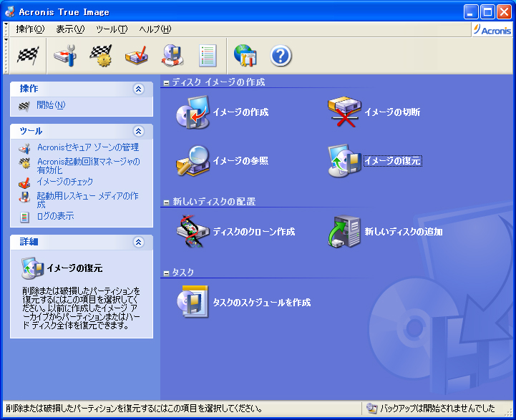Click the blue question mark help icon
Image resolution: width=516 pixels, height=420 pixels.
[281, 56]
